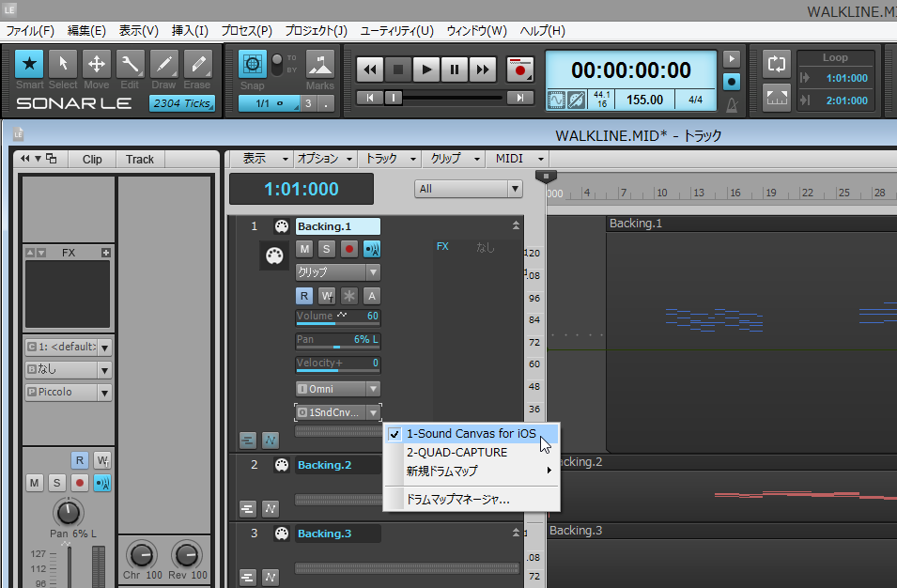Mute from the inspector M button

(35, 484)
